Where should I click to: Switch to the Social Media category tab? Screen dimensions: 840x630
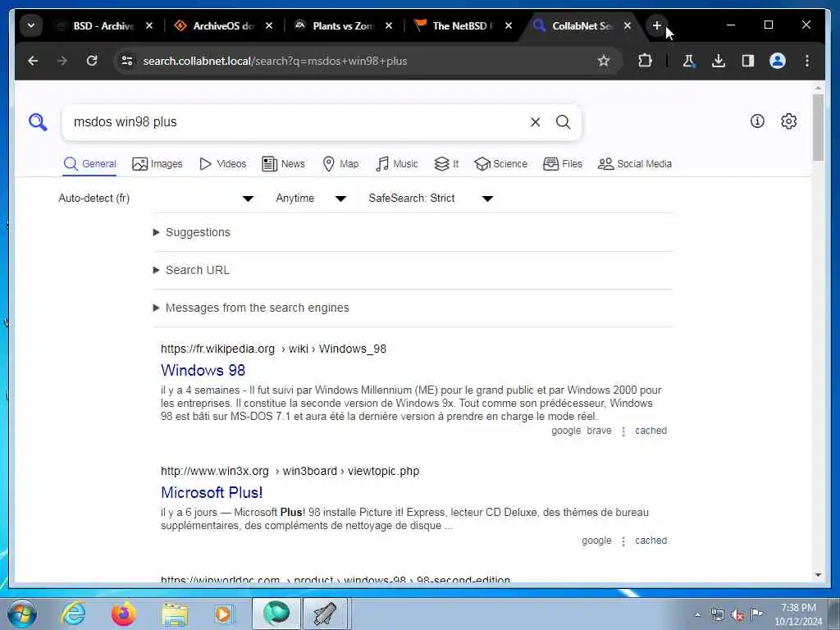click(x=635, y=164)
